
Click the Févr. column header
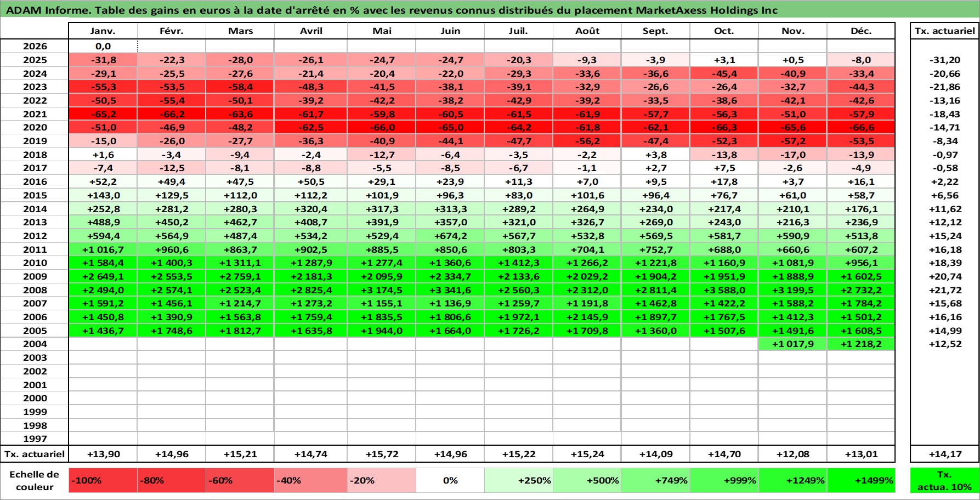pos(172,31)
